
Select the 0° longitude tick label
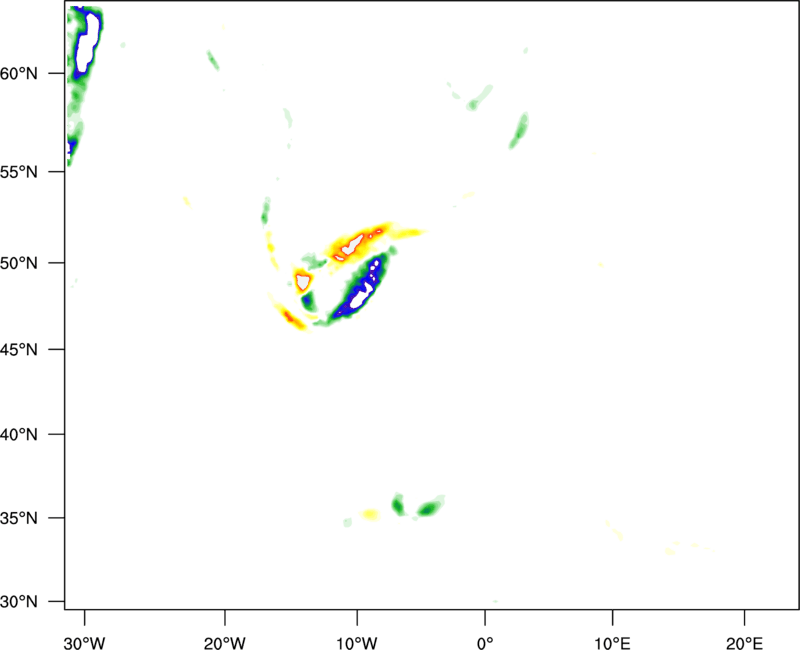(x=485, y=643)
